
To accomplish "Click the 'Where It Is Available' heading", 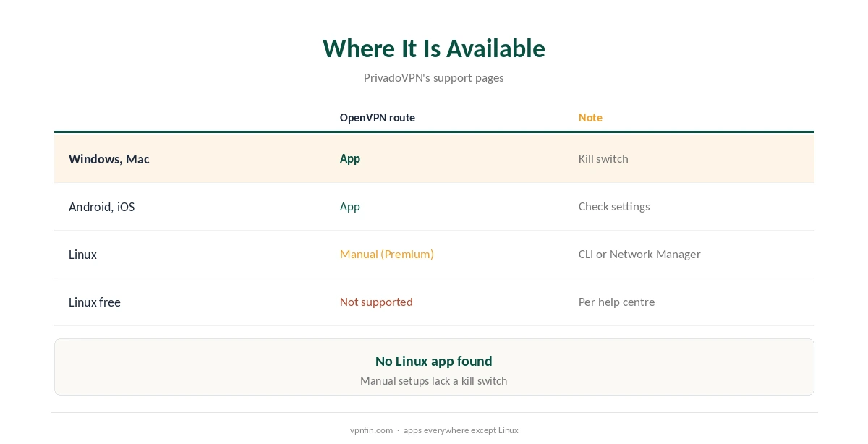I will click(x=434, y=48).
